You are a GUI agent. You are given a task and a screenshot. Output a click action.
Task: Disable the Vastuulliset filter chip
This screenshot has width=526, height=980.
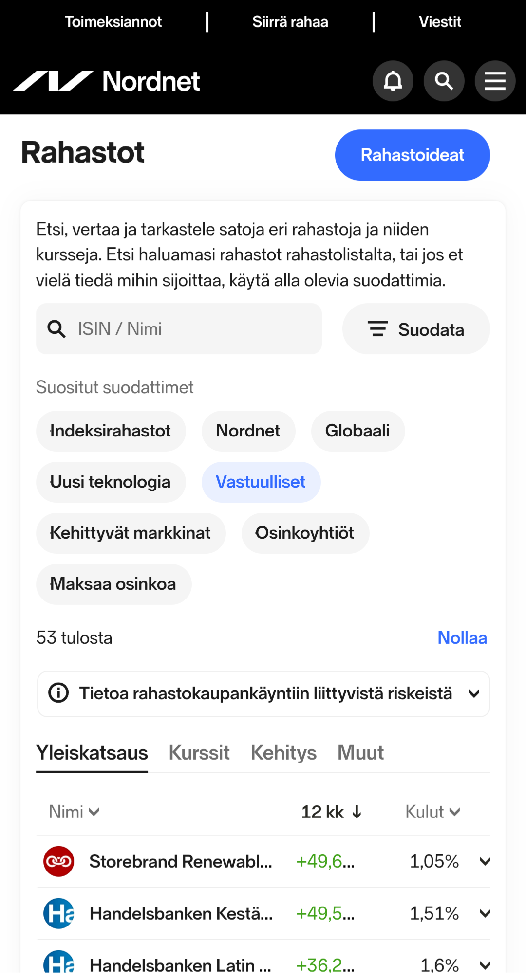[x=261, y=482]
